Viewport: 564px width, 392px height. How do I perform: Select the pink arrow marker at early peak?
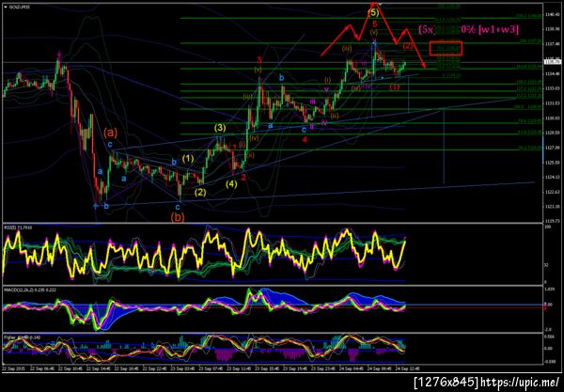59,55
